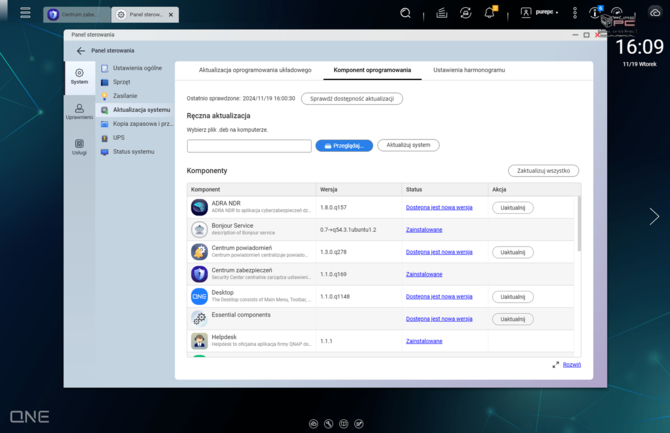Open the cloud icon in top-right corner
Screen dimensions: 670x433
(x=655, y=13)
